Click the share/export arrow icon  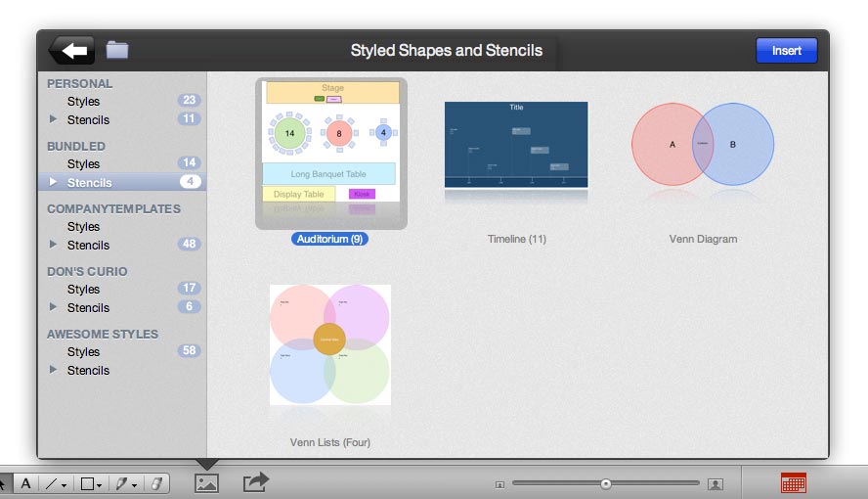256,481
